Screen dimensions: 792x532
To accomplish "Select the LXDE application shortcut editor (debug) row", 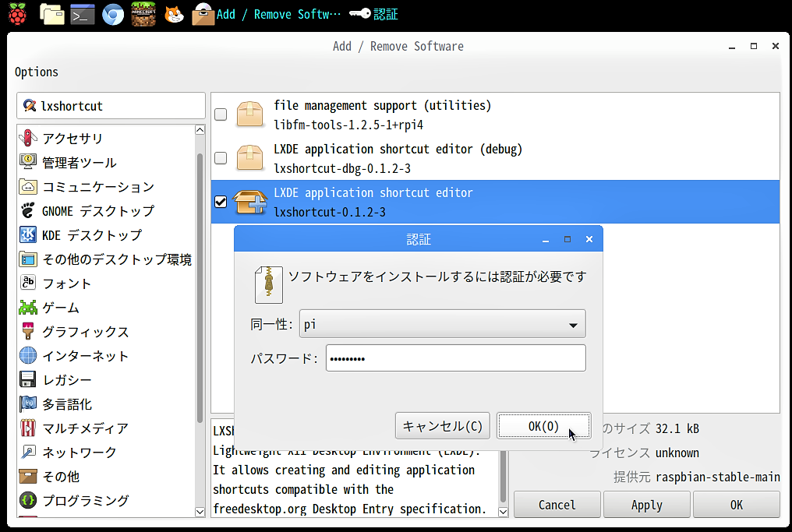I will 495,158.
